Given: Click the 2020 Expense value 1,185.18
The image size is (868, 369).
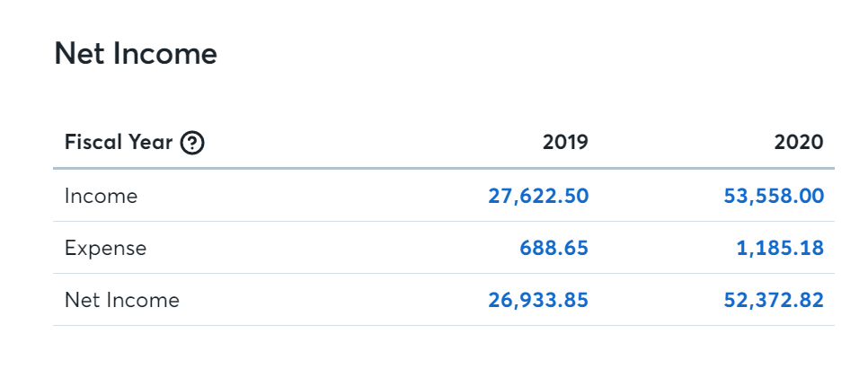Looking at the screenshot, I should tap(780, 248).
